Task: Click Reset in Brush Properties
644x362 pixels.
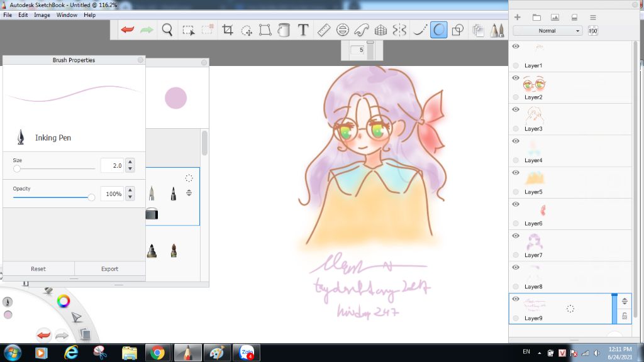Action: pyautogui.click(x=38, y=269)
